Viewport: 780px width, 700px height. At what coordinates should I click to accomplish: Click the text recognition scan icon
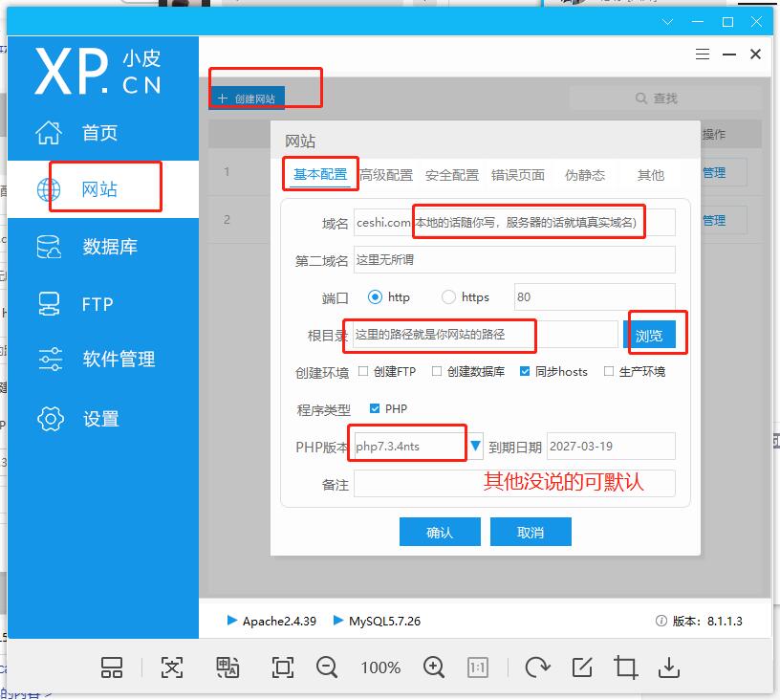pyautogui.click(x=172, y=667)
